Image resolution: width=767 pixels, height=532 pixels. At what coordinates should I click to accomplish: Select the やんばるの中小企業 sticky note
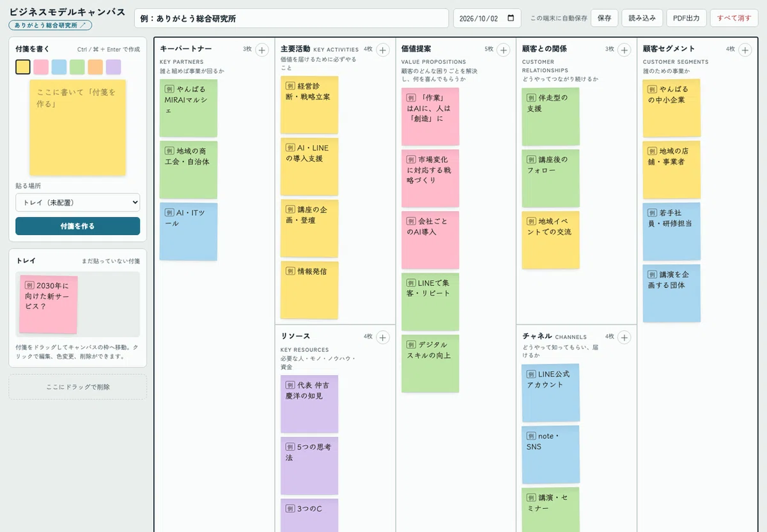(x=672, y=108)
